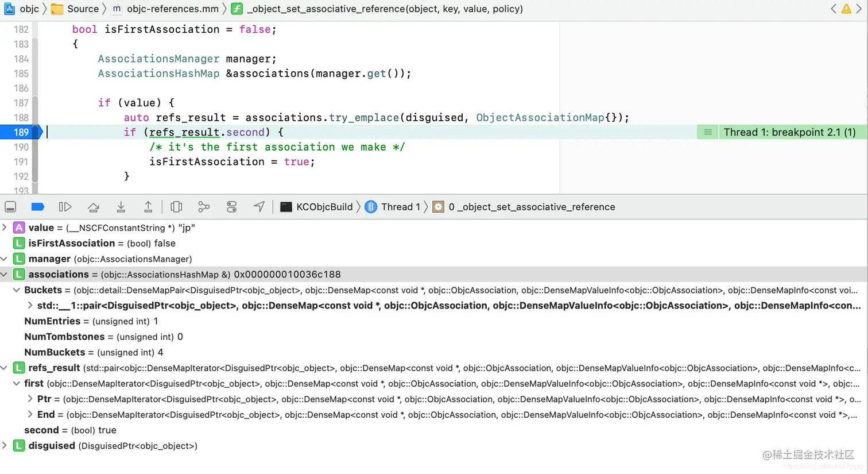Click refs_result in the line 189 code
Screen dimensions: 868x474
[x=184, y=132]
